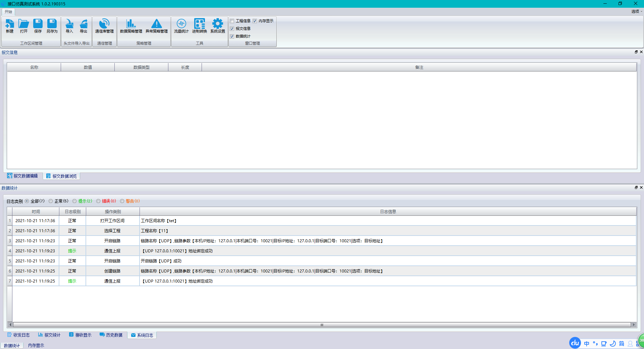Viewport: 644px width, 349px height.
Task: Open 数据策略管理 data strategy manager
Action: [x=131, y=26]
